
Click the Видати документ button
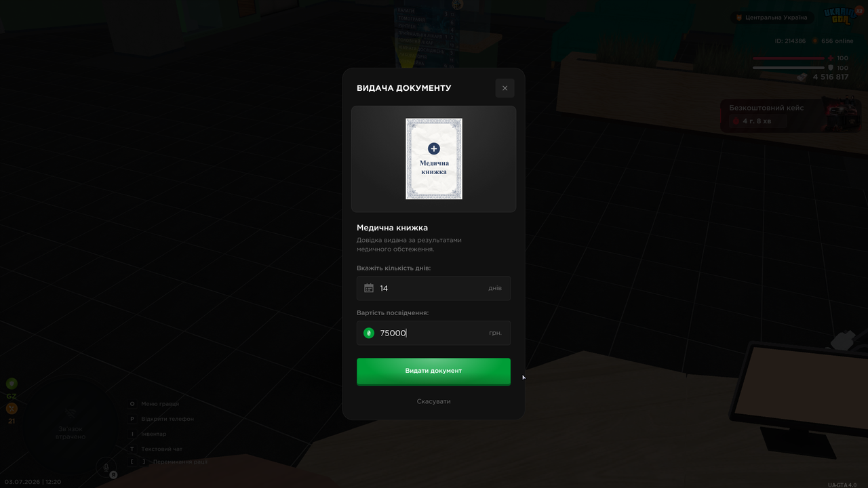[433, 371]
